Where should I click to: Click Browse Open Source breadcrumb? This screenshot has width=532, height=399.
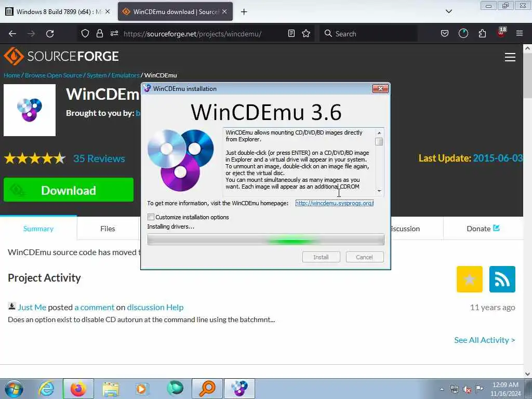pyautogui.click(x=54, y=75)
